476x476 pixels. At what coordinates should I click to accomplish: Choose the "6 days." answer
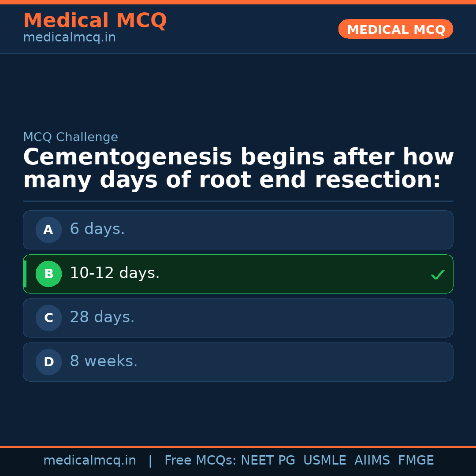point(97,229)
